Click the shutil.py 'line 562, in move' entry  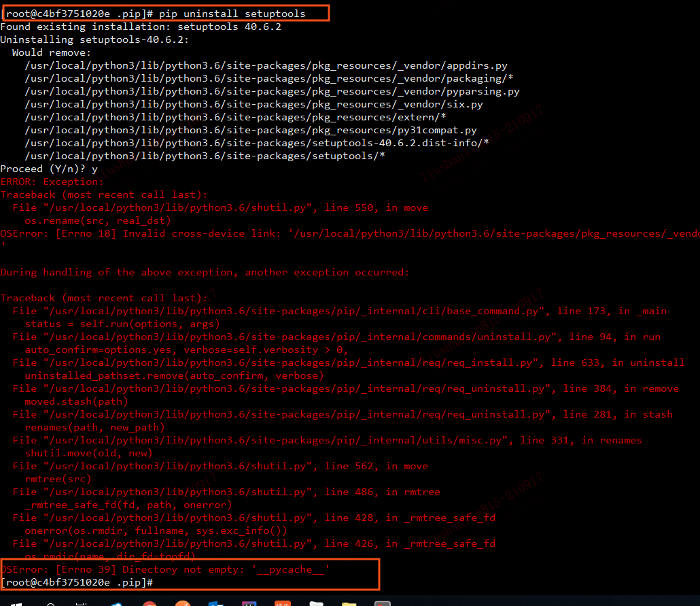[x=221, y=467]
